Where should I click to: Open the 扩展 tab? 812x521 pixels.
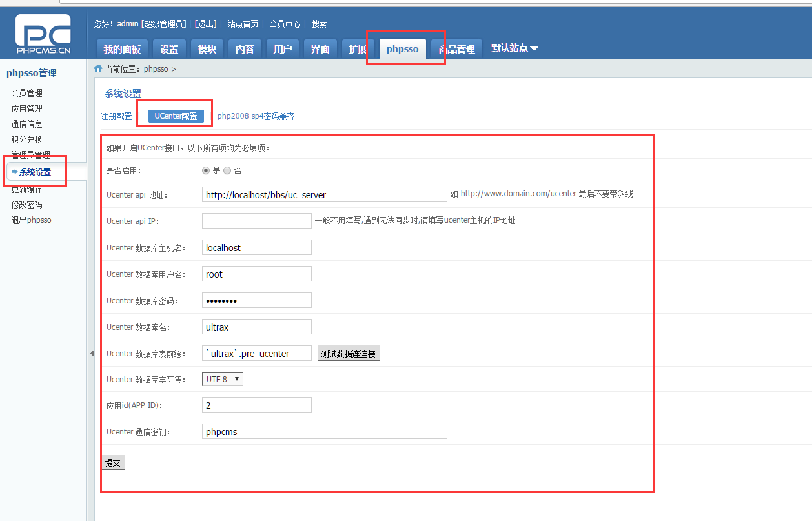[358, 49]
